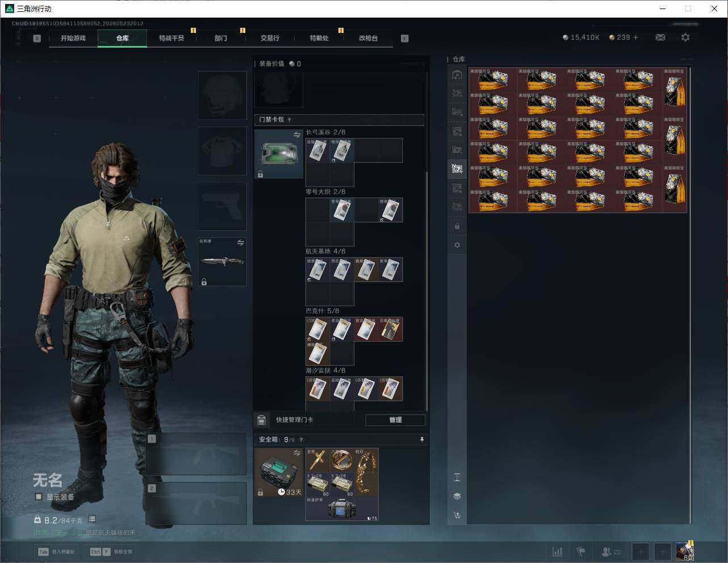Select the last 航天基地 keycard
This screenshot has width=728, height=563.
point(391,270)
